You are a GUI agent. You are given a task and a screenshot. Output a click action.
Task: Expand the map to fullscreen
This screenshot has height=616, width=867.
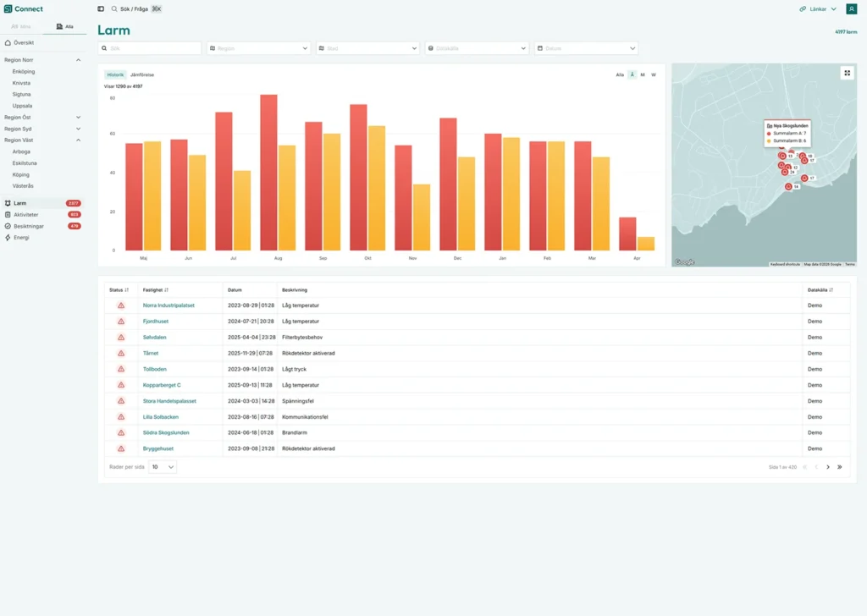coord(847,73)
